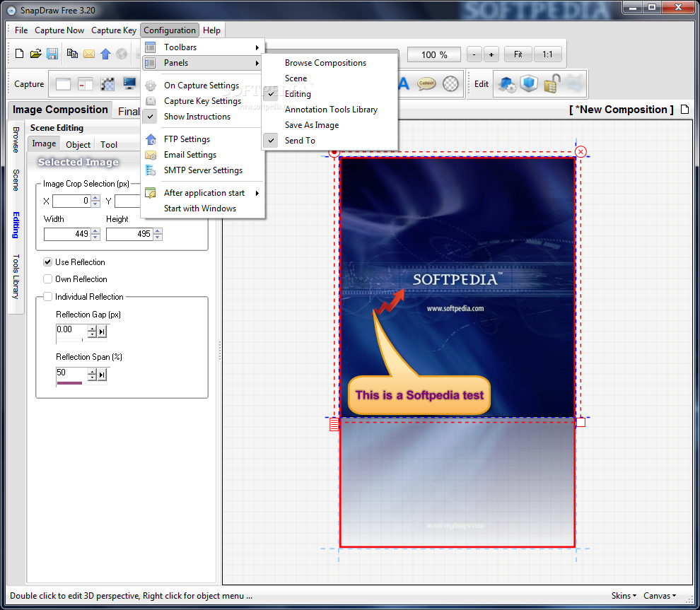Click the Reflection Gap value field
The height and width of the screenshot is (610, 700).
71,330
